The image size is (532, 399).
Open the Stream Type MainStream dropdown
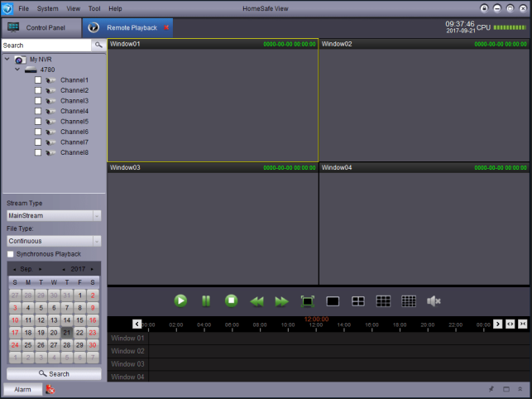[54, 215]
